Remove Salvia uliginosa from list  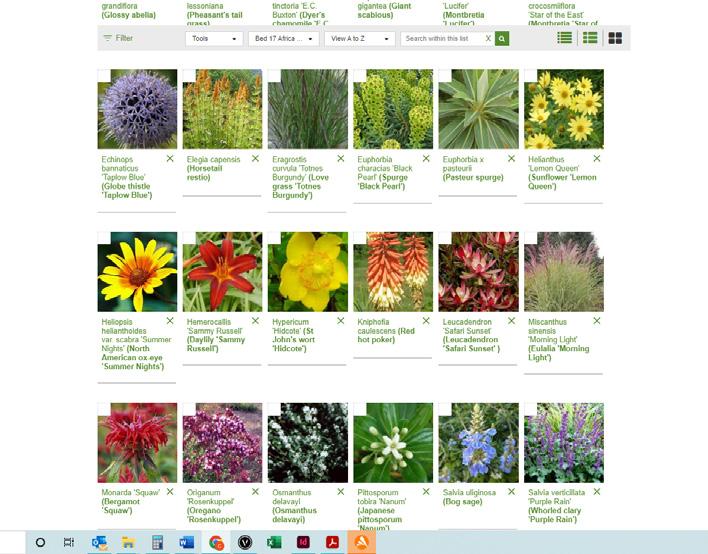coord(511,492)
